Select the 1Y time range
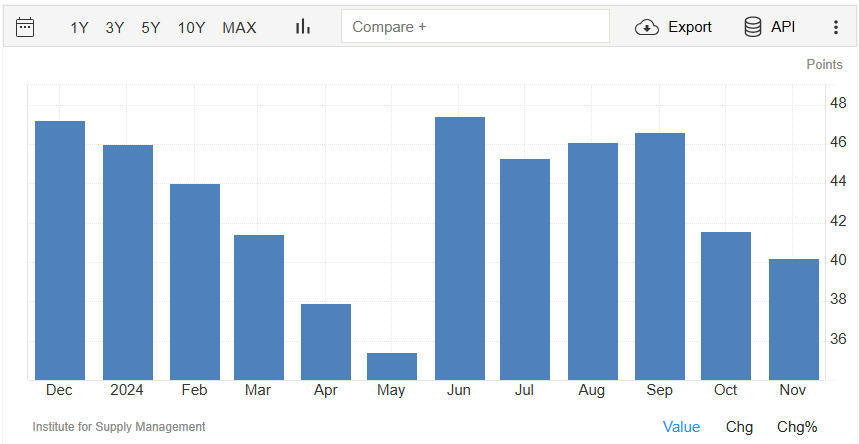This screenshot has height=444, width=859. (79, 27)
